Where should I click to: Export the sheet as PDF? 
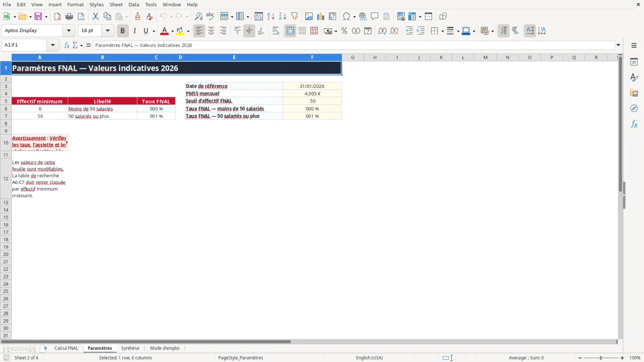point(57,17)
